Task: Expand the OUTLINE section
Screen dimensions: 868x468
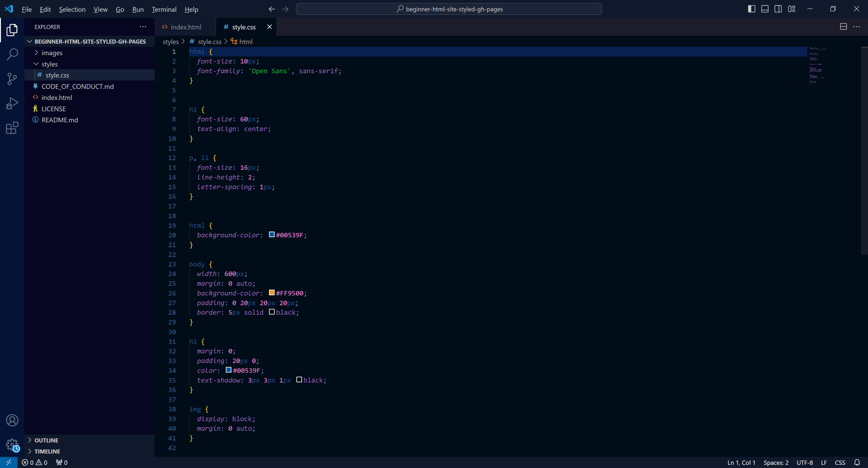Action: click(x=46, y=440)
